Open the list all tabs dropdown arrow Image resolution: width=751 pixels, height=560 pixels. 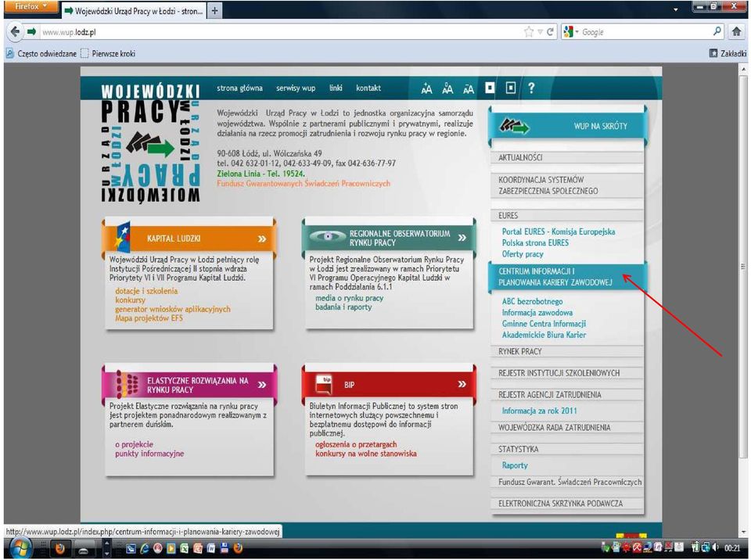coord(676,9)
